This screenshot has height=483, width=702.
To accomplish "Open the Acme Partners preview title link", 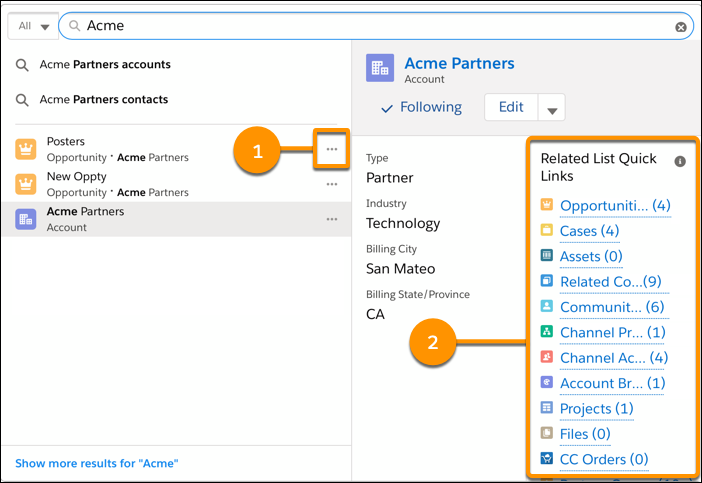I will 459,64.
